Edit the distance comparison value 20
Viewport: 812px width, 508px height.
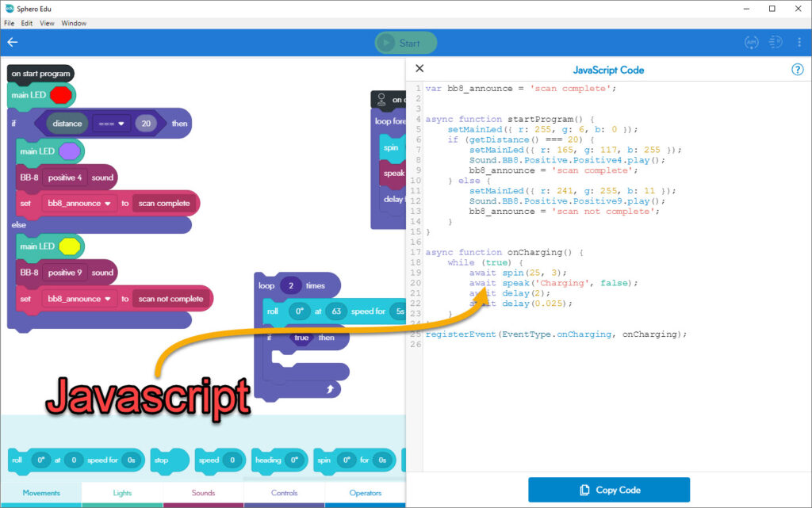146,124
